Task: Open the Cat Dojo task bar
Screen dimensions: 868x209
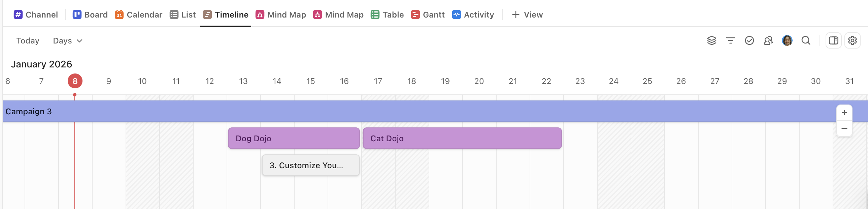Action: (462, 138)
